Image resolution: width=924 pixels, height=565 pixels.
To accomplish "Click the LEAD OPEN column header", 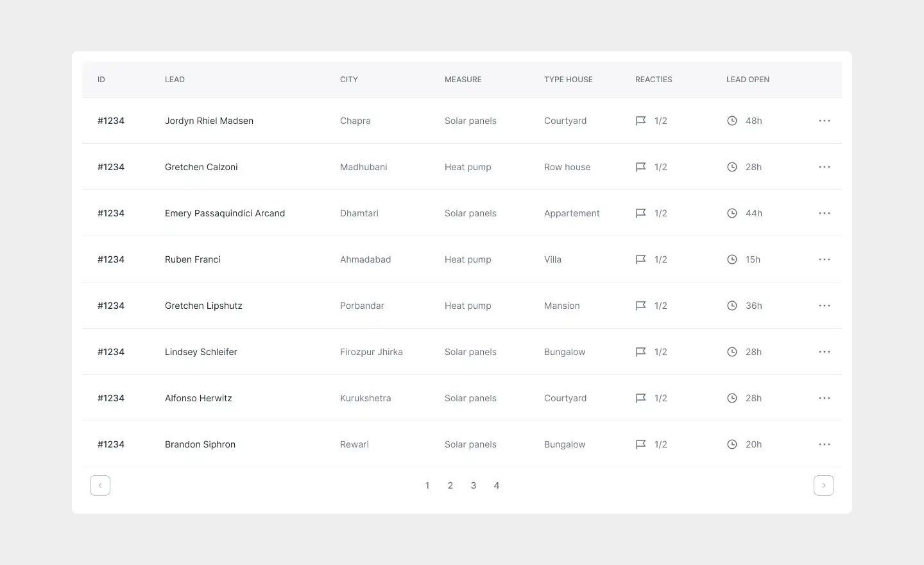I will [x=748, y=80].
